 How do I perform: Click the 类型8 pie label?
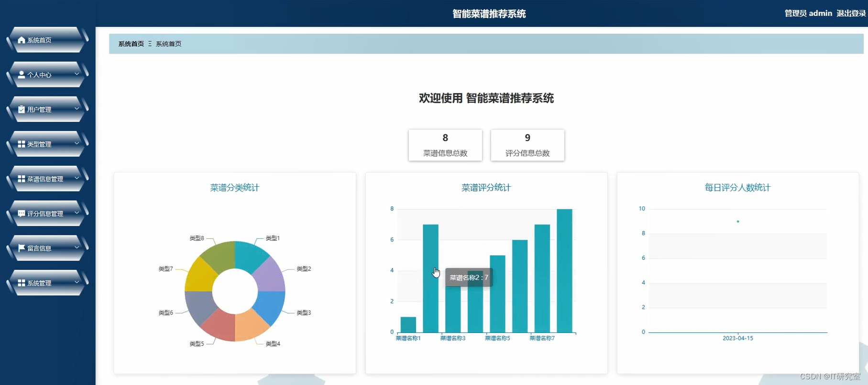click(x=197, y=238)
